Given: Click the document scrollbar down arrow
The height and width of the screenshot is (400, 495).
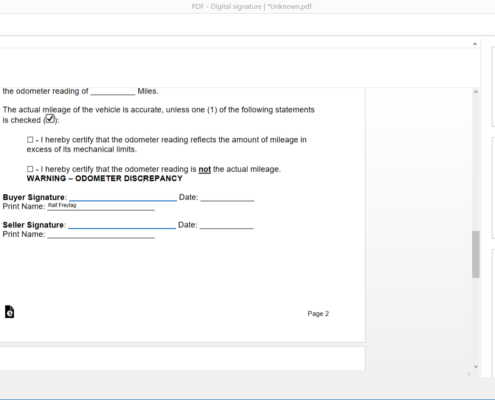Looking at the screenshot, I should coord(476,366).
